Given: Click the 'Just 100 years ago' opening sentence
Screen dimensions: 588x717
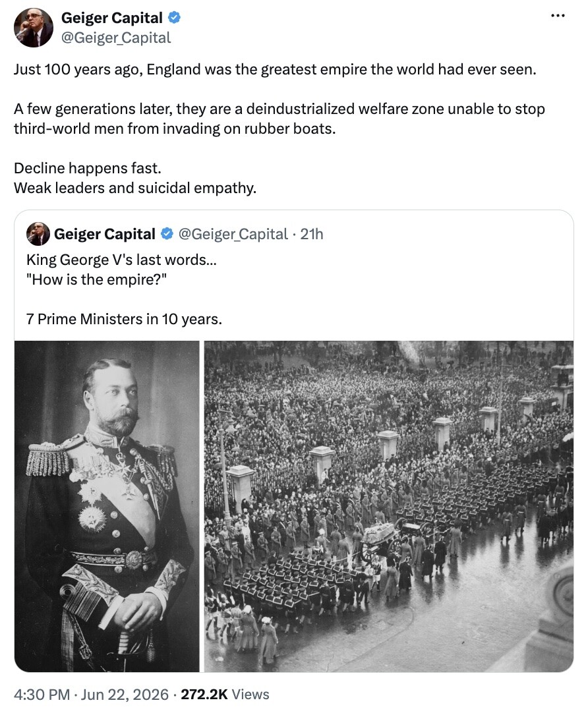Looking at the screenshot, I should [275, 69].
